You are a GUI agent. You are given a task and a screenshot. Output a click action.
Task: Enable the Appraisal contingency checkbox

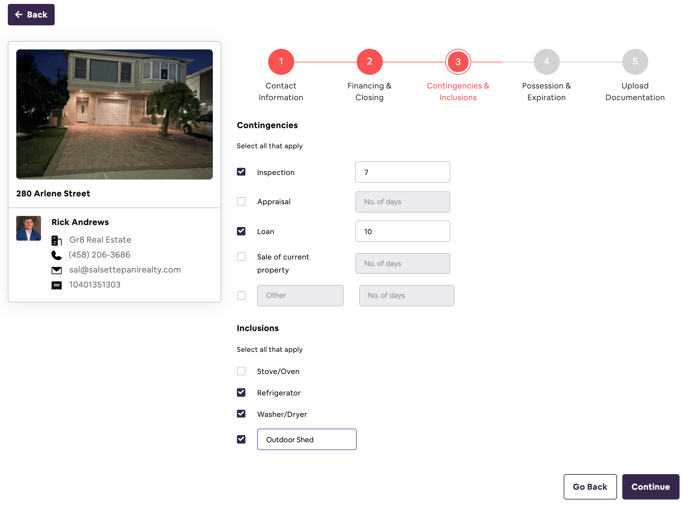click(x=241, y=201)
